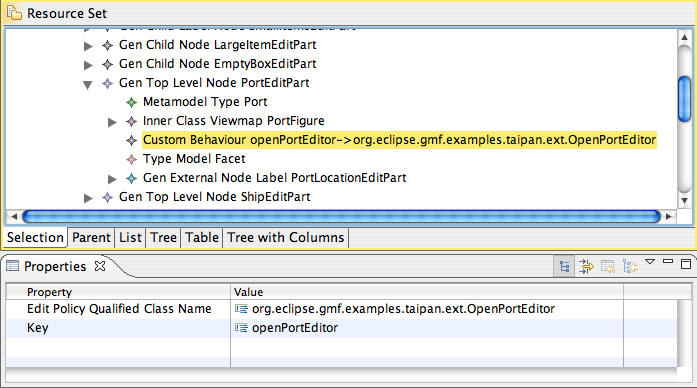
Task: Switch to the Tree with Columns tab
Action: pos(286,237)
